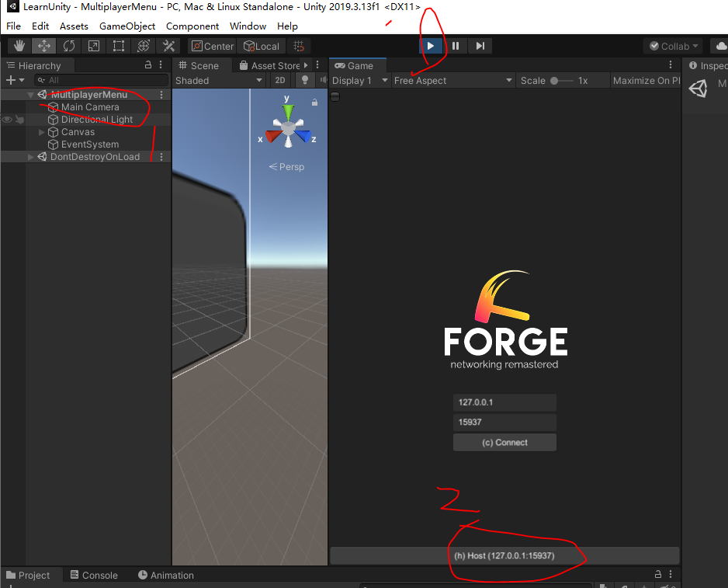Viewport: 728px width, 588px height.
Task: Click the red X axis gizmo cone
Action: point(273,136)
